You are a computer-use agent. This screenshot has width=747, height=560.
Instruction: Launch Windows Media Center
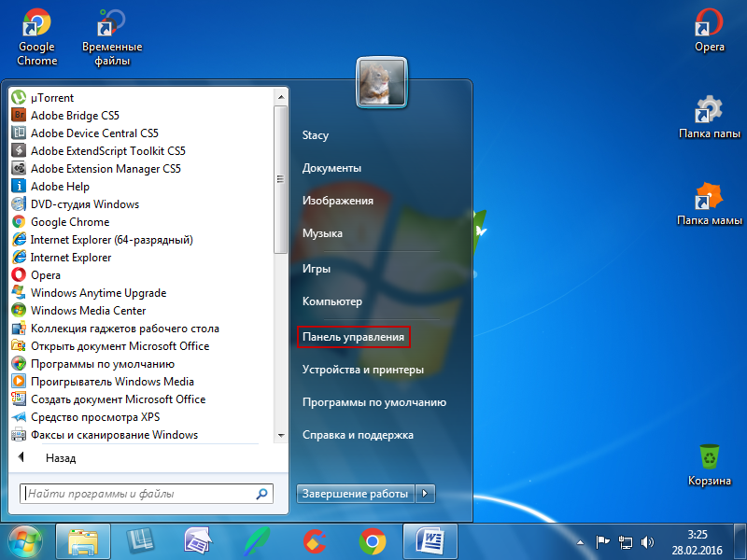[78, 311]
